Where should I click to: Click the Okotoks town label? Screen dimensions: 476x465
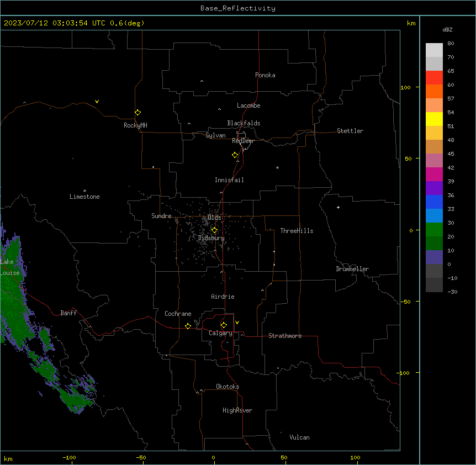click(x=228, y=387)
